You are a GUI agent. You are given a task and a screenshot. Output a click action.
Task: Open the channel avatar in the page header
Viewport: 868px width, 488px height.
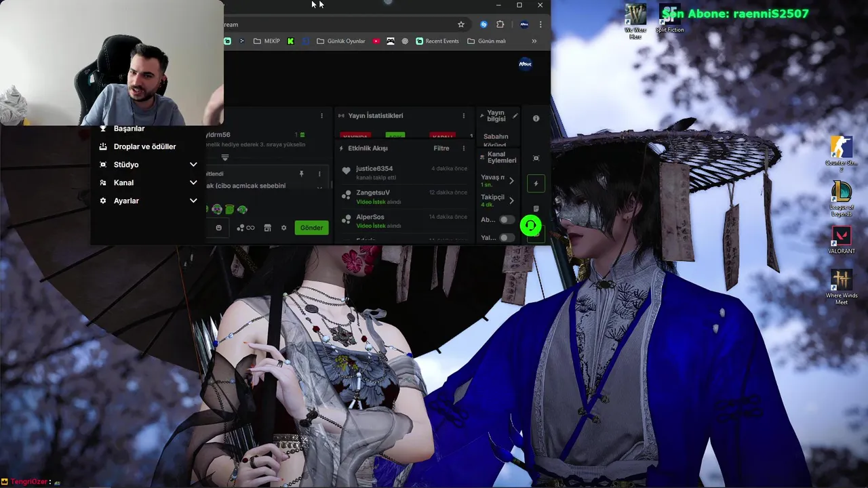(525, 64)
